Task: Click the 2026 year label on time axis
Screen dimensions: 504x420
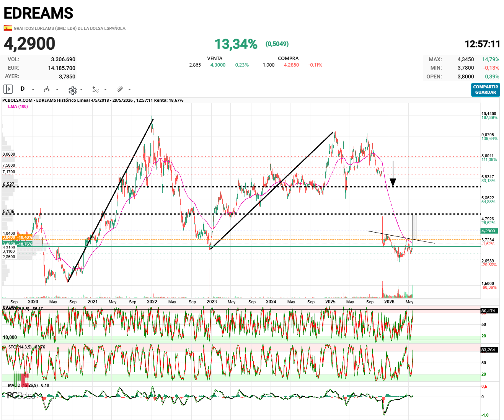Action: (389, 302)
